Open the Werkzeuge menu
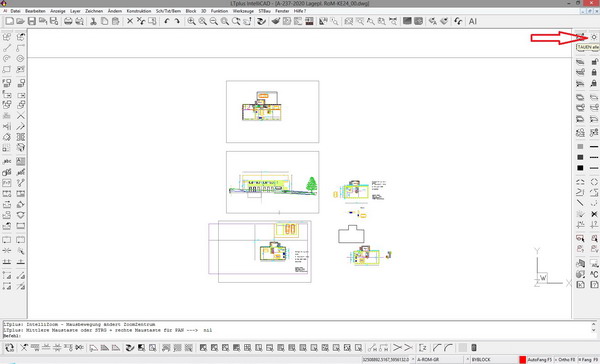The height and width of the screenshot is (364, 600). [243, 11]
